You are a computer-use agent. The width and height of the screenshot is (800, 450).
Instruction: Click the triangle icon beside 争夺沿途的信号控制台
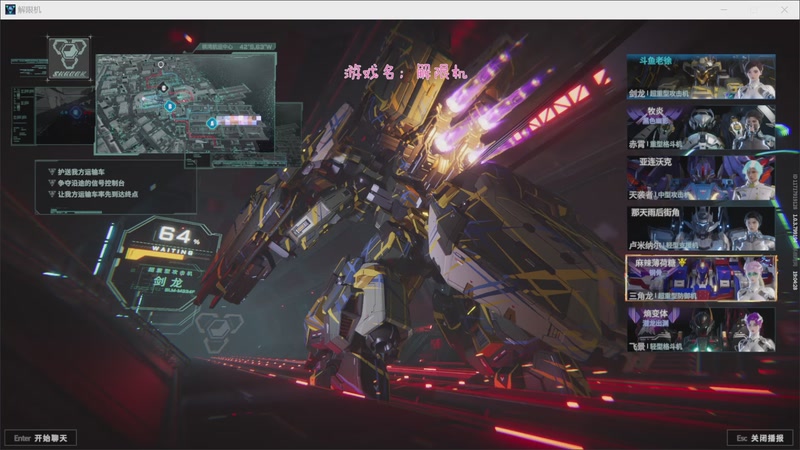(x=52, y=183)
